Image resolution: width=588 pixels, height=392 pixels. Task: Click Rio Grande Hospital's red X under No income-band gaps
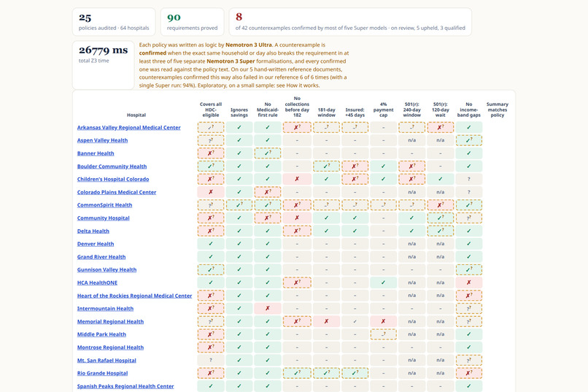[x=469, y=373]
